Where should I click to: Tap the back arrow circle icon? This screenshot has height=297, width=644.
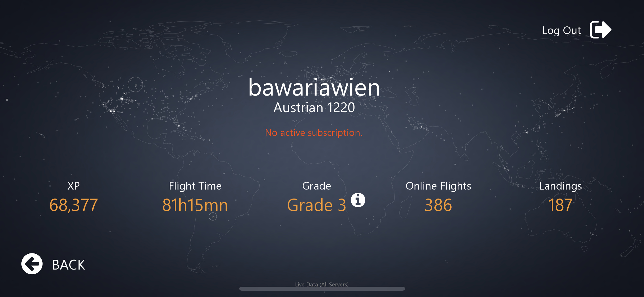(x=32, y=264)
